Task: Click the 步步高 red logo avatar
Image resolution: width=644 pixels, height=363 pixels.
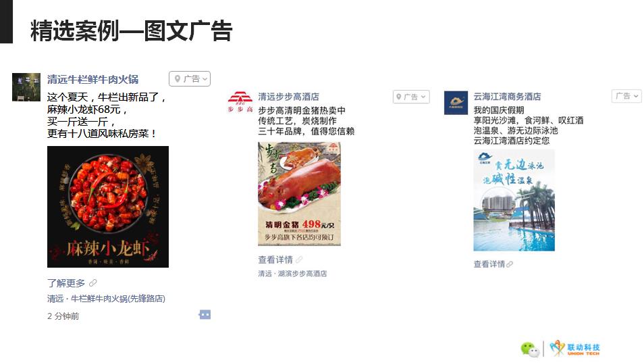Action: tap(240, 102)
